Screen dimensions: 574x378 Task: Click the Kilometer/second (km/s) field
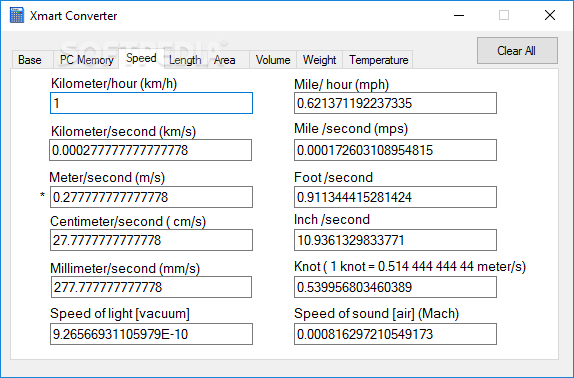point(150,150)
